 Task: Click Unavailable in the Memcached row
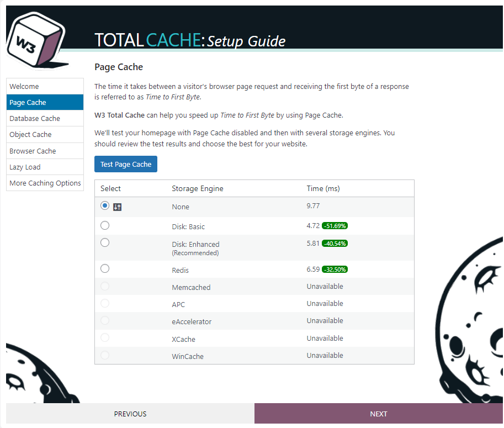coord(325,287)
